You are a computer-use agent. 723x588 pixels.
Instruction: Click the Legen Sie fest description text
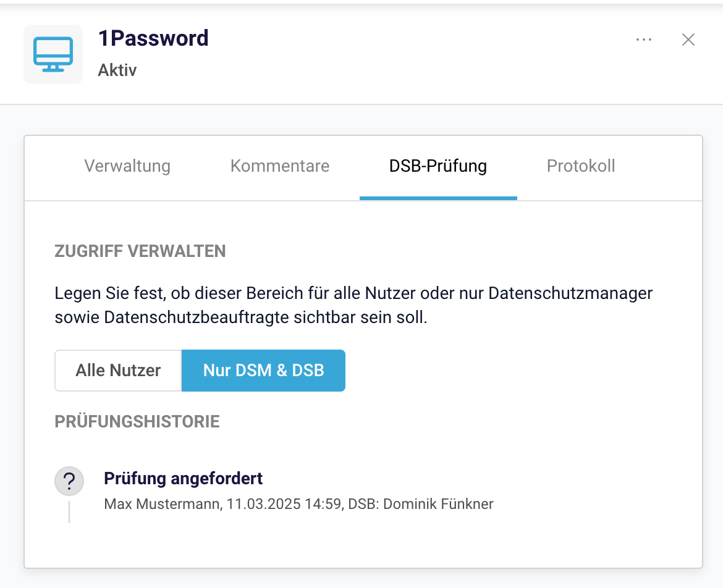click(353, 305)
